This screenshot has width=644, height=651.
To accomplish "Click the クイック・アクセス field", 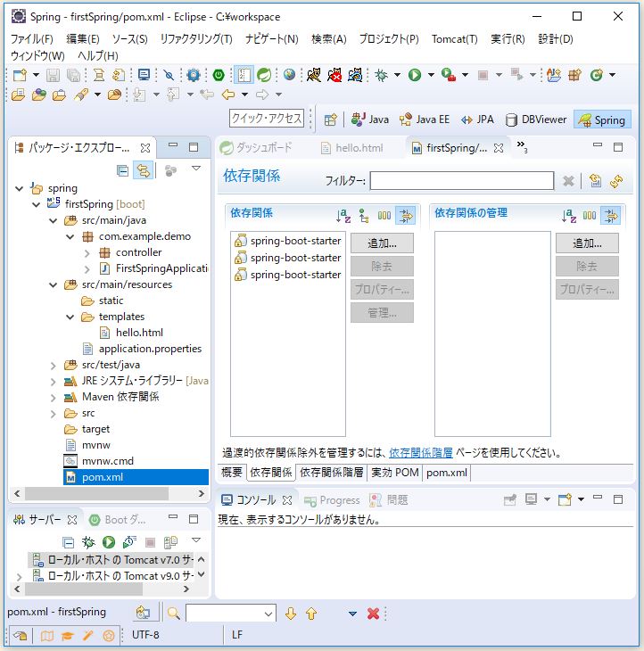I will point(267,118).
